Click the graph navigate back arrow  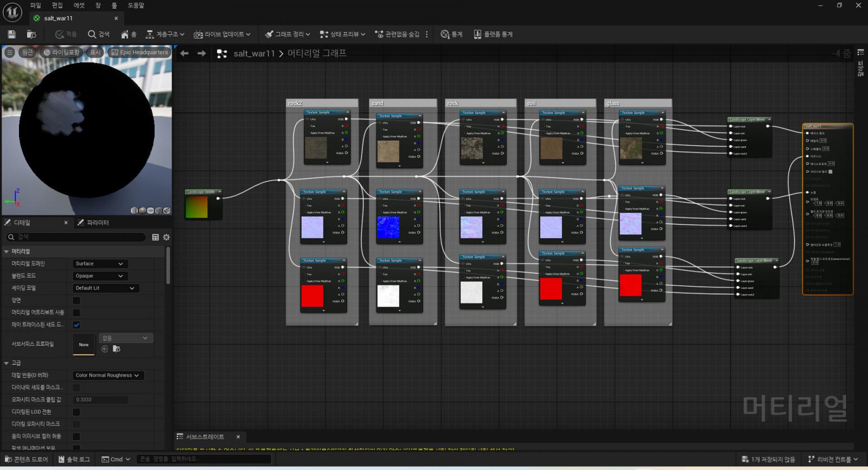tap(184, 53)
